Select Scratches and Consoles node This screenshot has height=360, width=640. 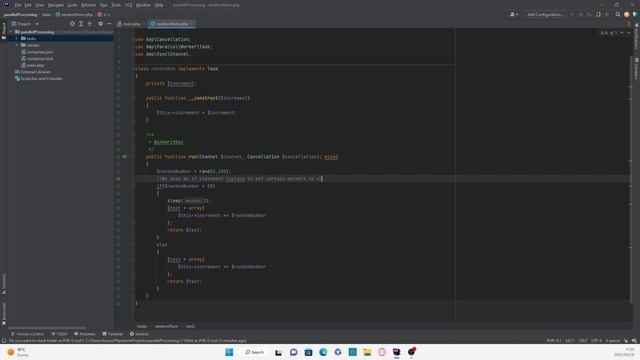pos(38,78)
